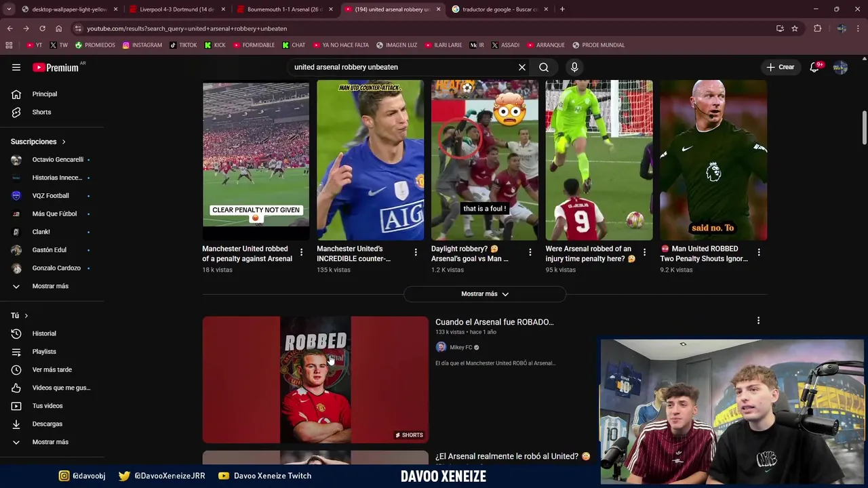Expand Mostrar más under subscriptions
This screenshot has width=868, height=488.
[x=52, y=286]
